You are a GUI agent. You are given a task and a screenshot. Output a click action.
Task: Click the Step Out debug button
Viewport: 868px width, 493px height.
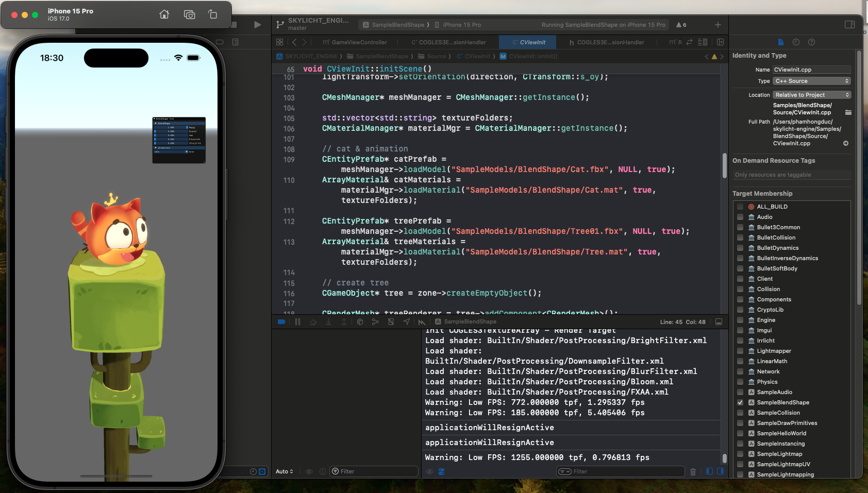click(x=344, y=322)
